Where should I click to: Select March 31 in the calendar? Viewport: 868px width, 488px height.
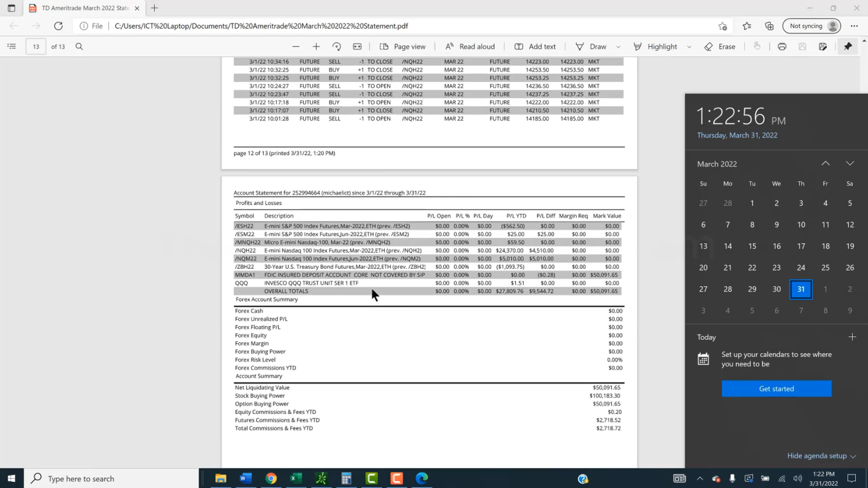801,289
